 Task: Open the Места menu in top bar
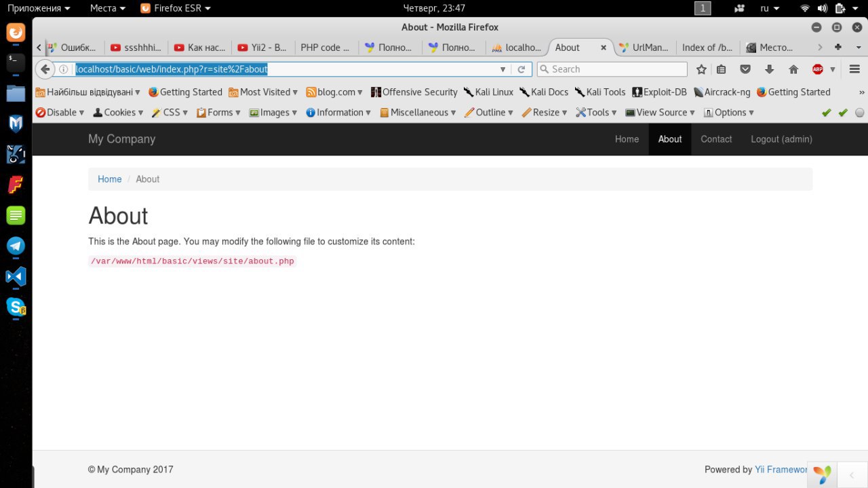tap(107, 8)
